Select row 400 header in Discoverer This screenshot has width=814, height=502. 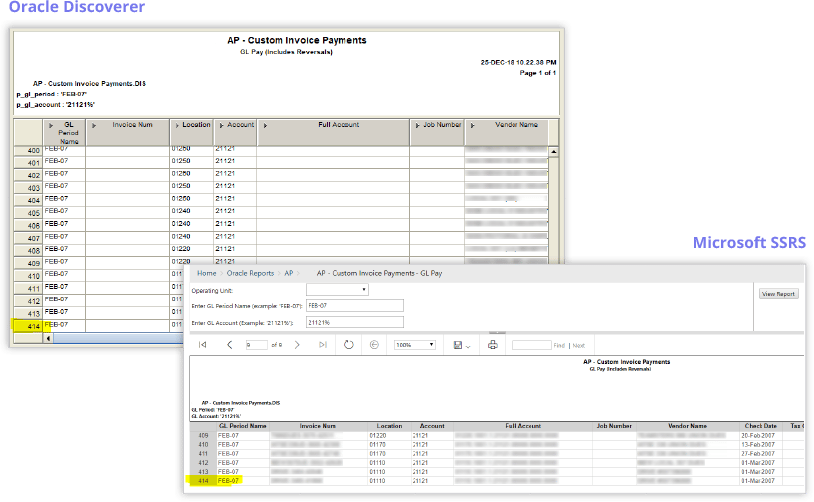(x=28, y=151)
